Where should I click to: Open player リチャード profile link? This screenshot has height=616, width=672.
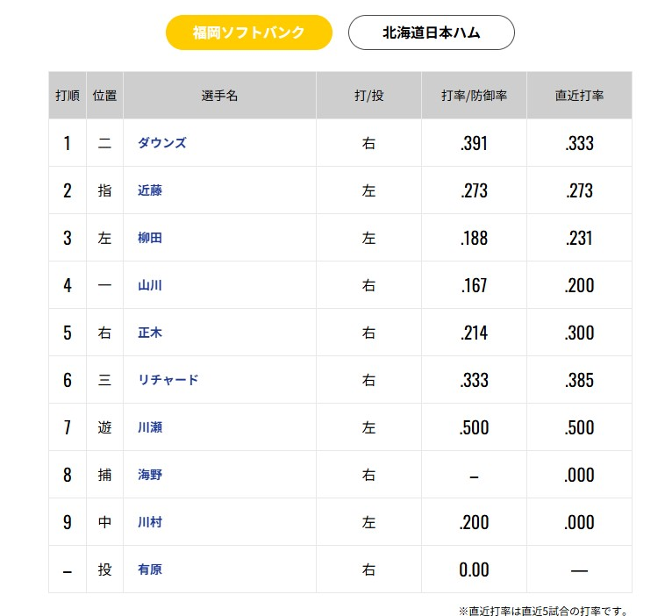click(x=168, y=380)
